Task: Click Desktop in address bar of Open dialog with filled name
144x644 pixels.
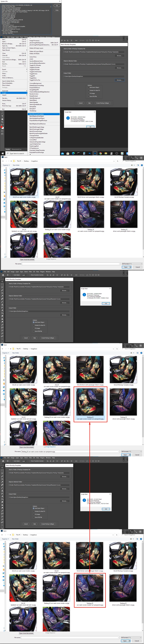Action: [26, 349]
